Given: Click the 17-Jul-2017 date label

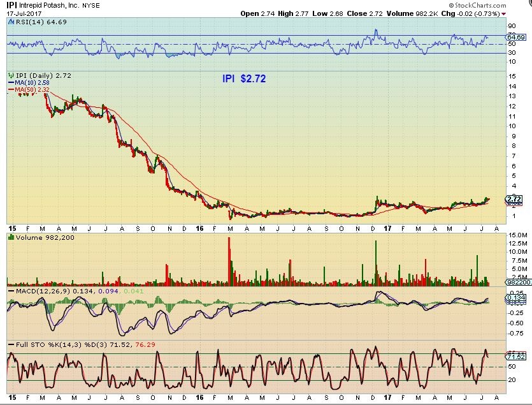Looking at the screenshot, I should point(20,13).
